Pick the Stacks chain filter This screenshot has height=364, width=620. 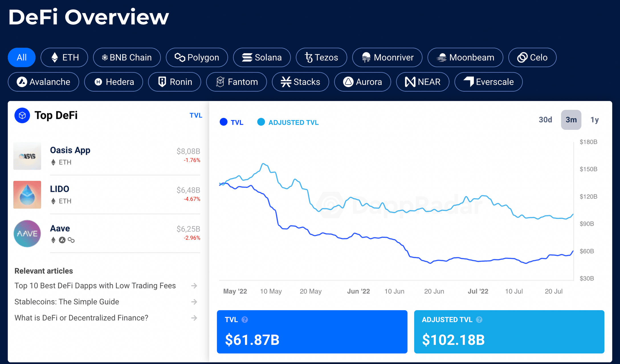pyautogui.click(x=301, y=82)
